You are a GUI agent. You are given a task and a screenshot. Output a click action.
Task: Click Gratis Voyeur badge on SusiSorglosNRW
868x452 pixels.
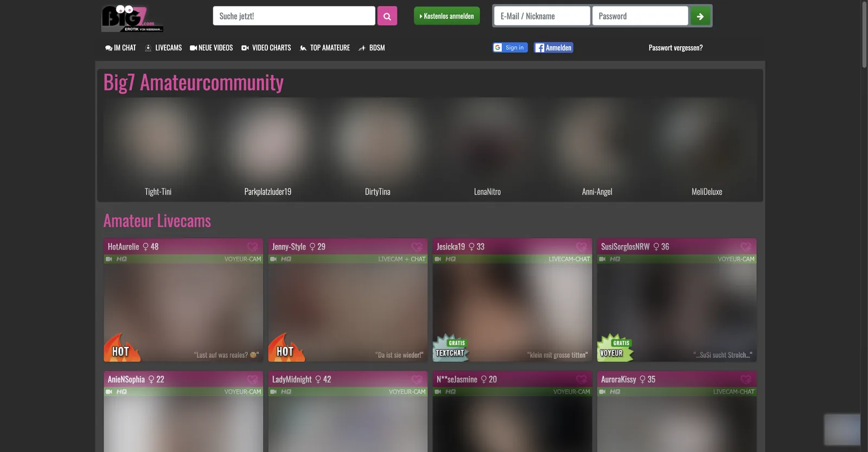615,348
